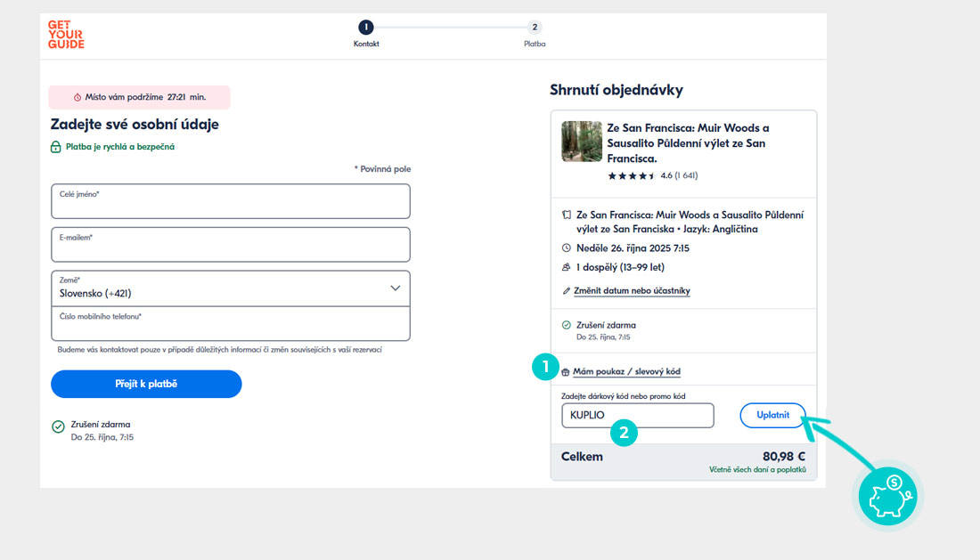The image size is (980, 560).
Task: Click the green lock icon beside 'Platba je rychlá'
Action: [x=56, y=145]
